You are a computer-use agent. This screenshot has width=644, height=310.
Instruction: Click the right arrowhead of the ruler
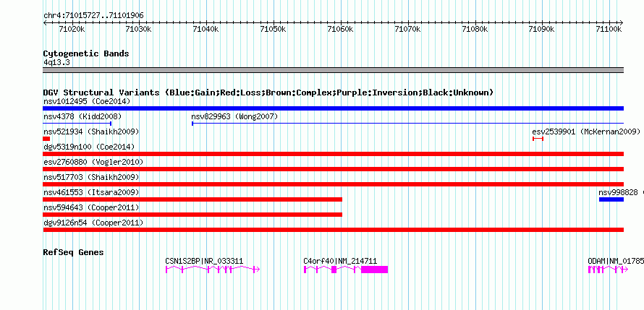(x=622, y=23)
